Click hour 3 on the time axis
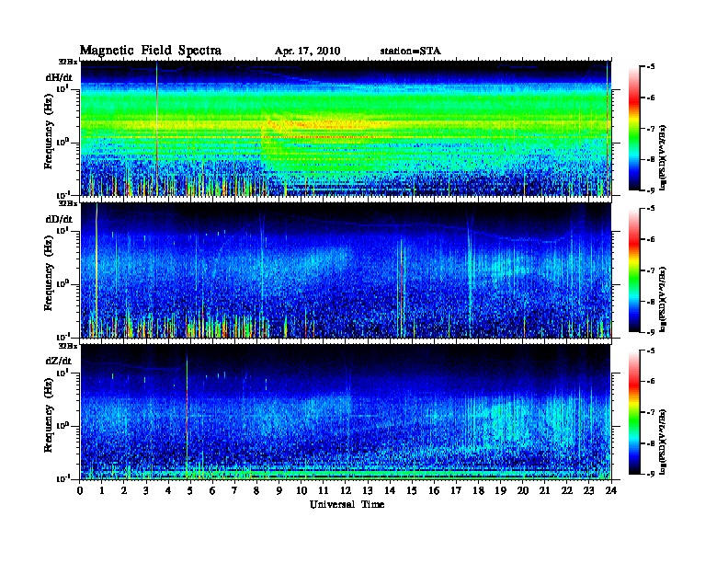Screen dimensions: 728x563 (x=146, y=491)
